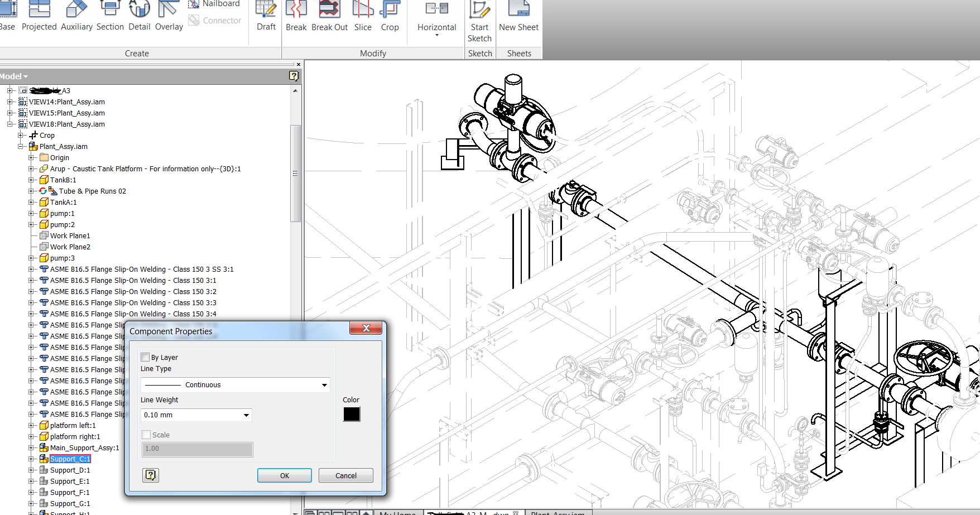Image resolution: width=980 pixels, height=515 pixels.
Task: Expand the Horizontal dropdown arrow
Action: point(436,35)
